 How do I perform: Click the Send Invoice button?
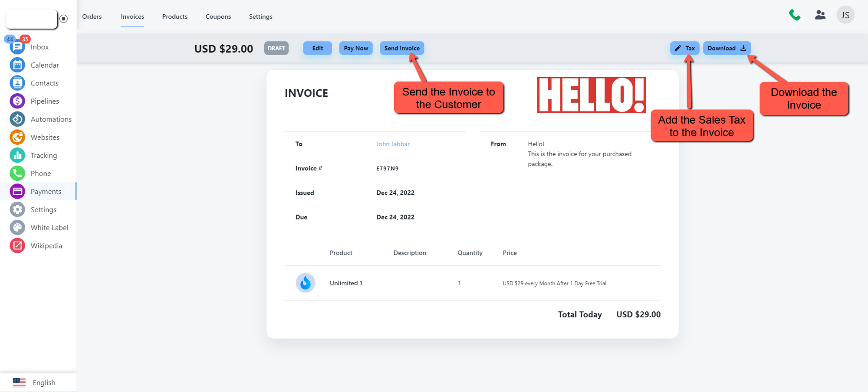tap(402, 48)
